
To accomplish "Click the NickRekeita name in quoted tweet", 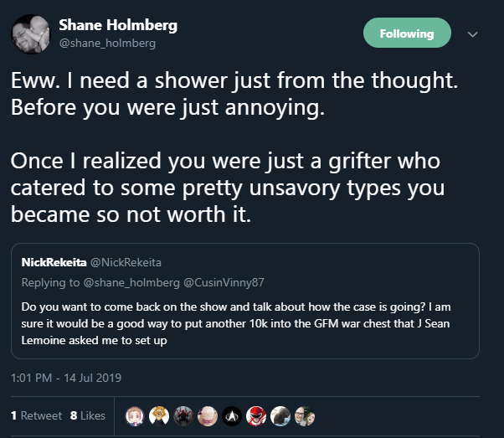I will coord(54,262).
